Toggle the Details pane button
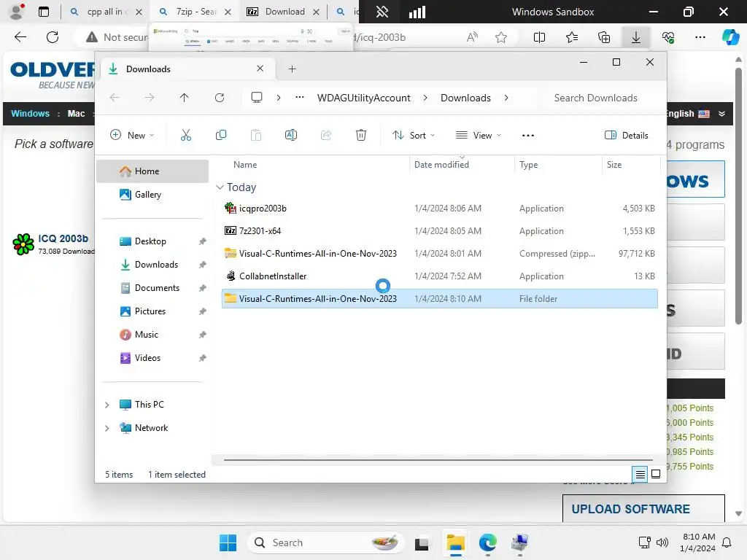The width and height of the screenshot is (747, 560). point(626,135)
